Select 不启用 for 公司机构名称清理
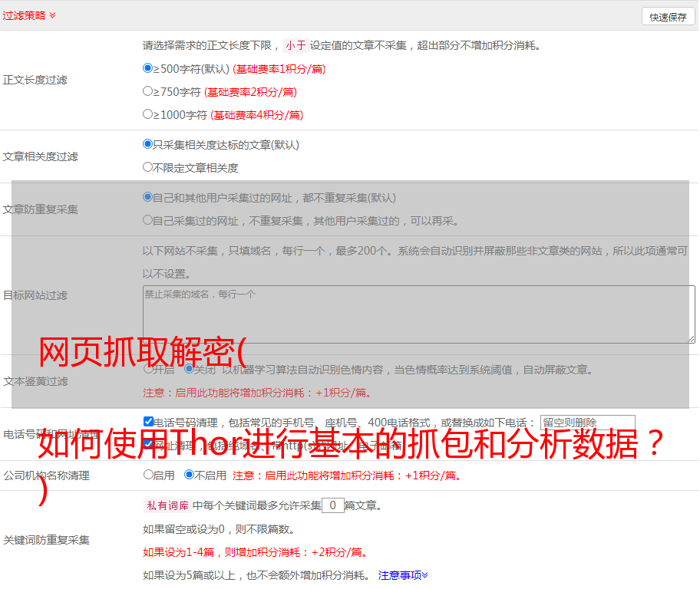Image resolution: width=700 pixels, height=589 pixels. (189, 474)
